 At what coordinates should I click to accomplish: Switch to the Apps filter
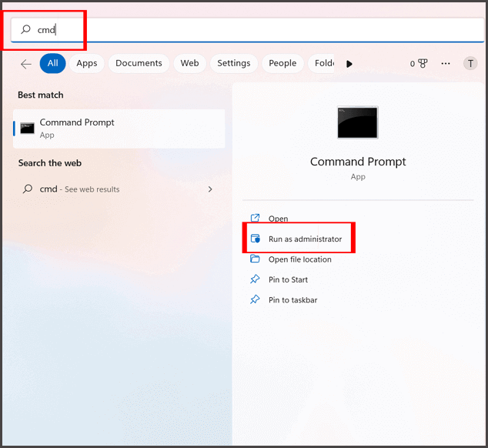coord(87,64)
